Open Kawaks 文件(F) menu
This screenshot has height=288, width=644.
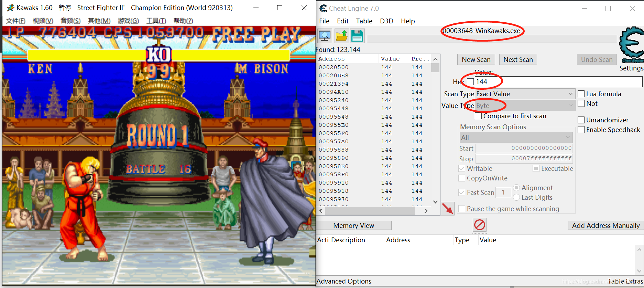(x=16, y=21)
